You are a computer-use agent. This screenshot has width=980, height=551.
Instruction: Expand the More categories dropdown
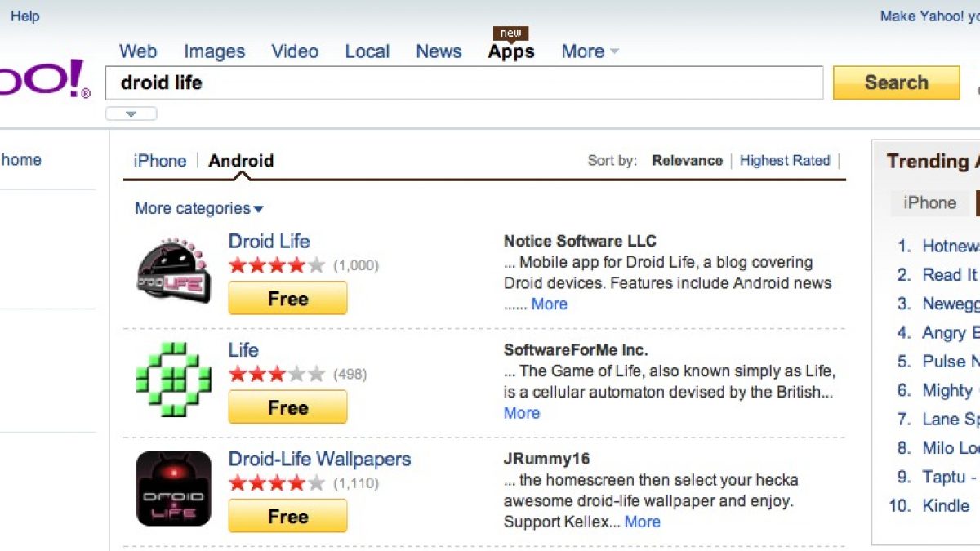click(x=199, y=208)
